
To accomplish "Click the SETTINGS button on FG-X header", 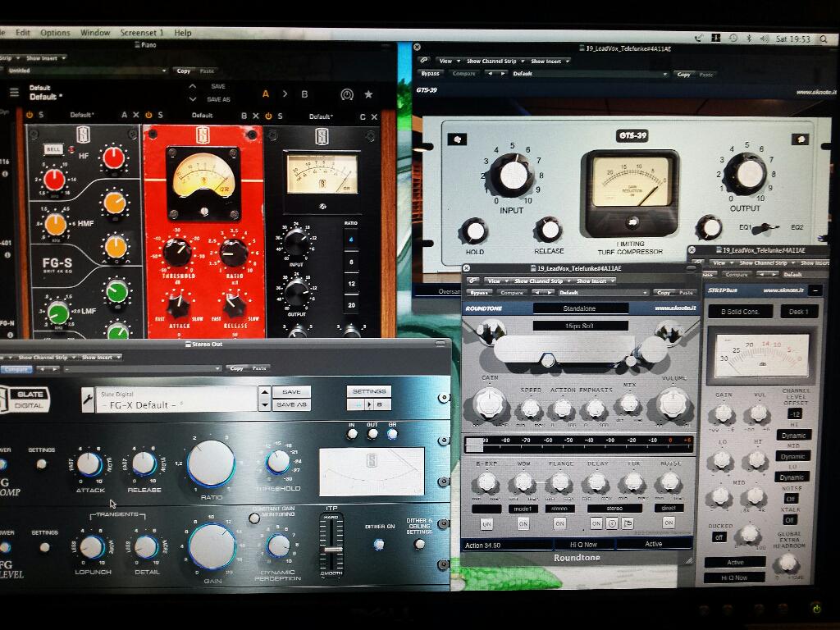I will 369,391.
